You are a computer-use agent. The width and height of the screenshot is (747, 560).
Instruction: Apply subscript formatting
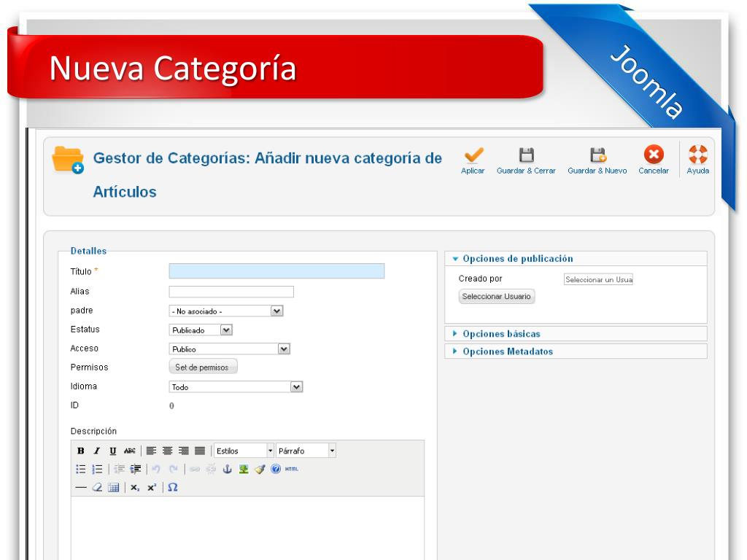135,487
